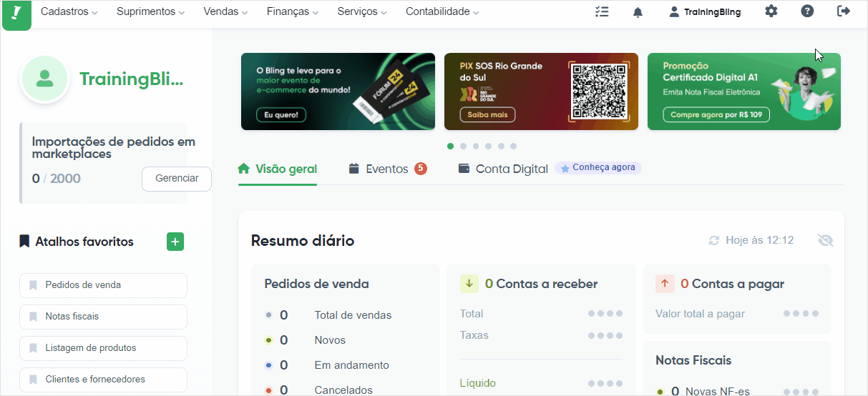868x396 pixels.
Task: Click the Cancelados orders row
Action: pos(319,390)
